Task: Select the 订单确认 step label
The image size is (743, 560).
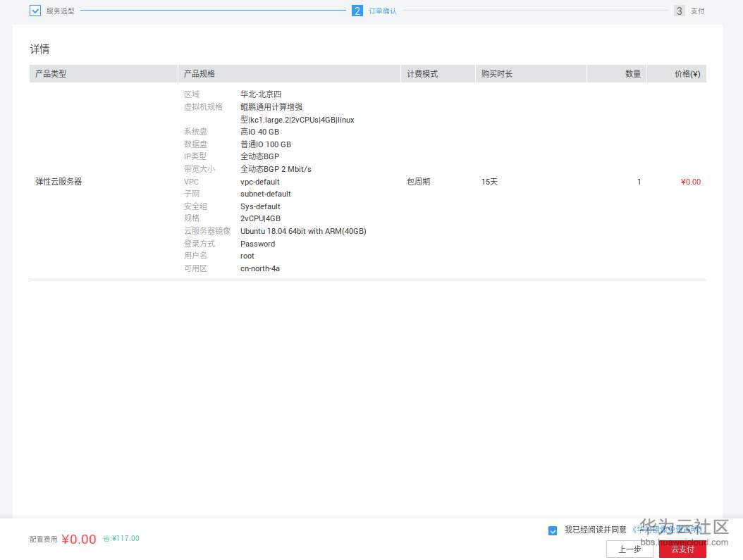Action: (x=382, y=11)
